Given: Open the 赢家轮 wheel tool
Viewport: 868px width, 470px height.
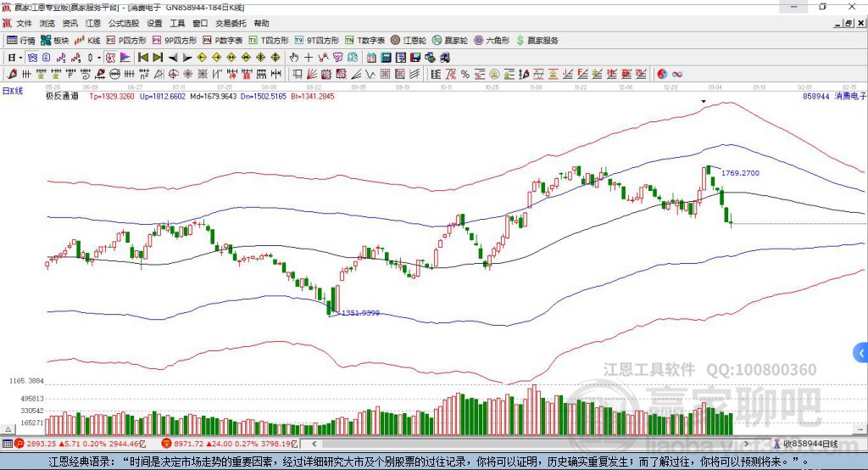Looking at the screenshot, I should point(450,41).
